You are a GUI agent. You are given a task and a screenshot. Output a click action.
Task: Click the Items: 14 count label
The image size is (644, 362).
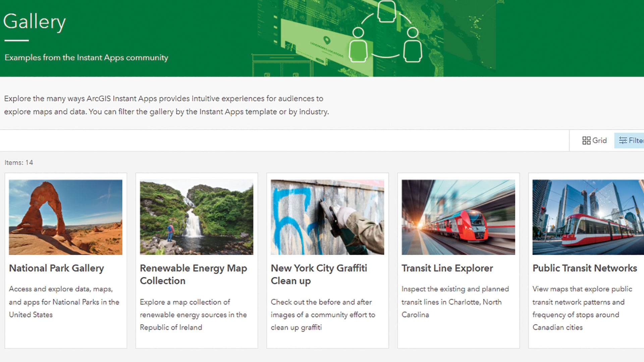[x=19, y=163]
